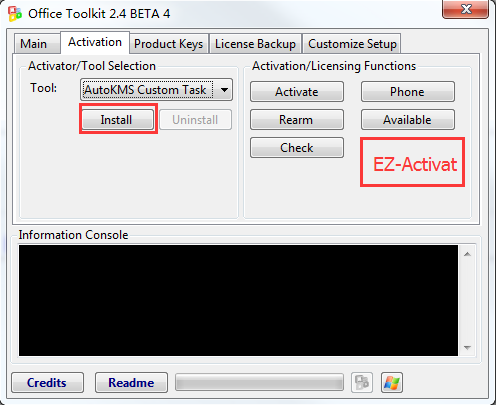Click the Available button
This screenshot has width=496, height=405.
408,120
